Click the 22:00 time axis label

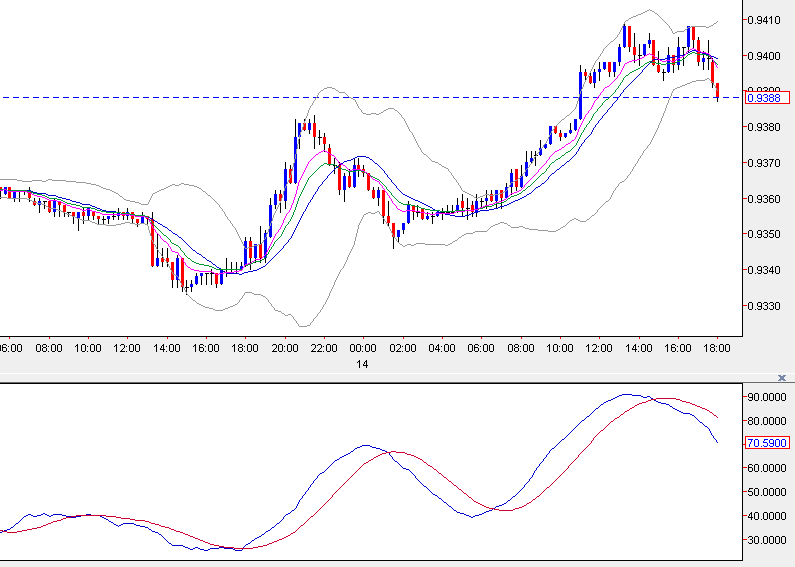tap(324, 348)
